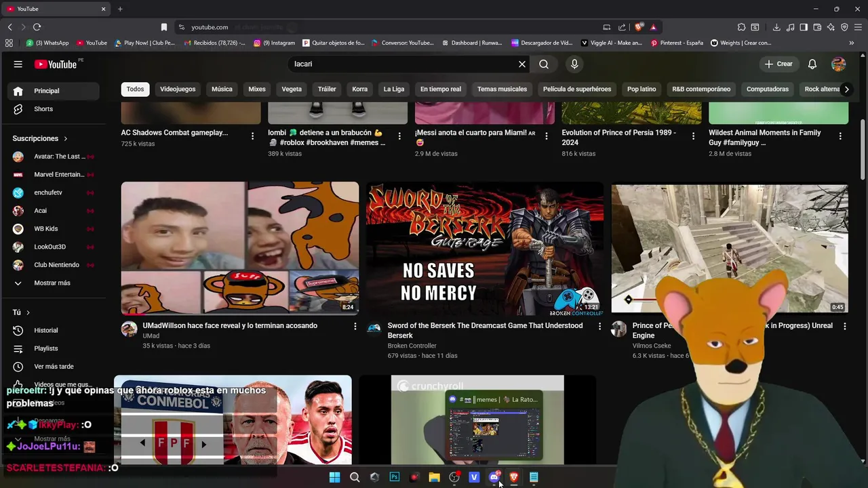Screen dimensions: 868x488
Task: Open the YouTube hamburger guide menu
Action: point(18,64)
